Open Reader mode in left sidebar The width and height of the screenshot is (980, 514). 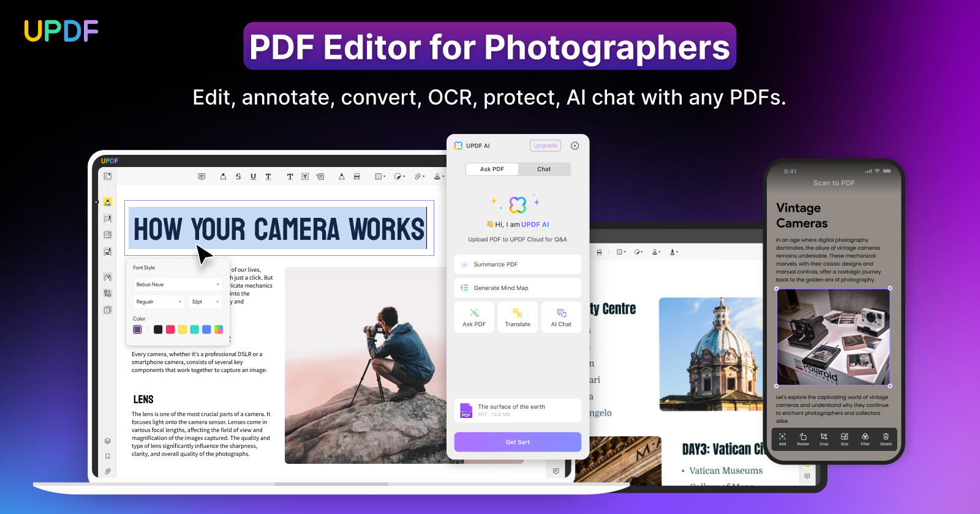point(108,176)
